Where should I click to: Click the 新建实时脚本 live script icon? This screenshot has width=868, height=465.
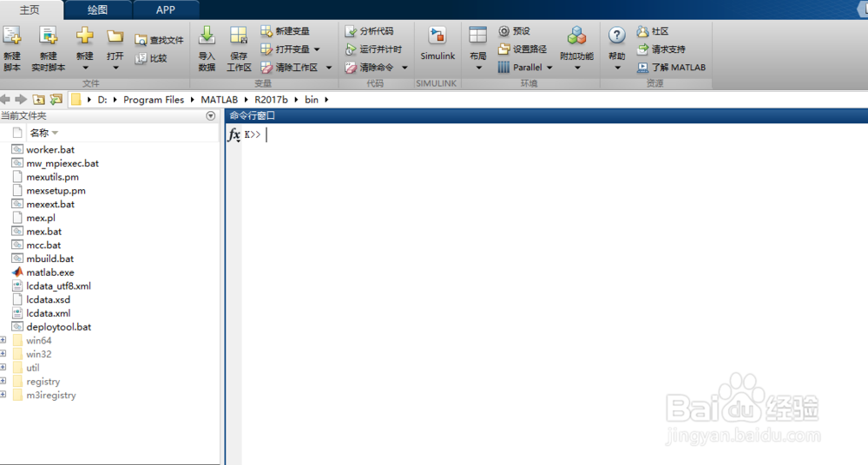(48, 36)
